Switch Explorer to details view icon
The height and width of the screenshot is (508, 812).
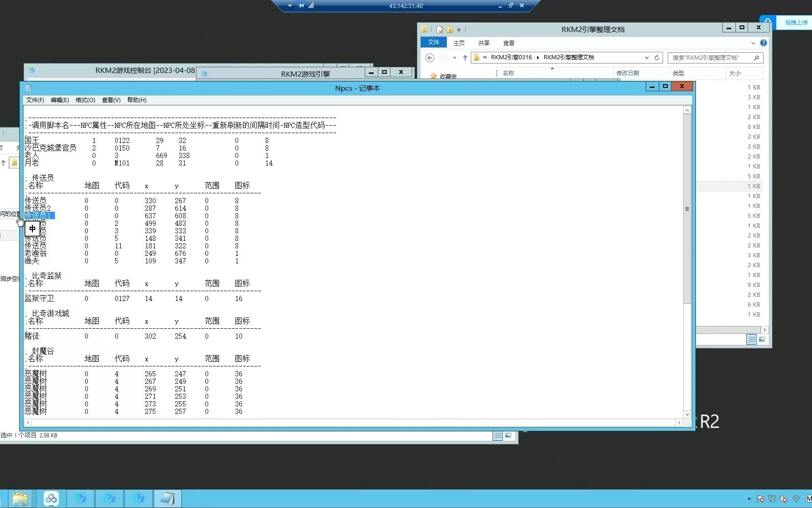click(751, 339)
